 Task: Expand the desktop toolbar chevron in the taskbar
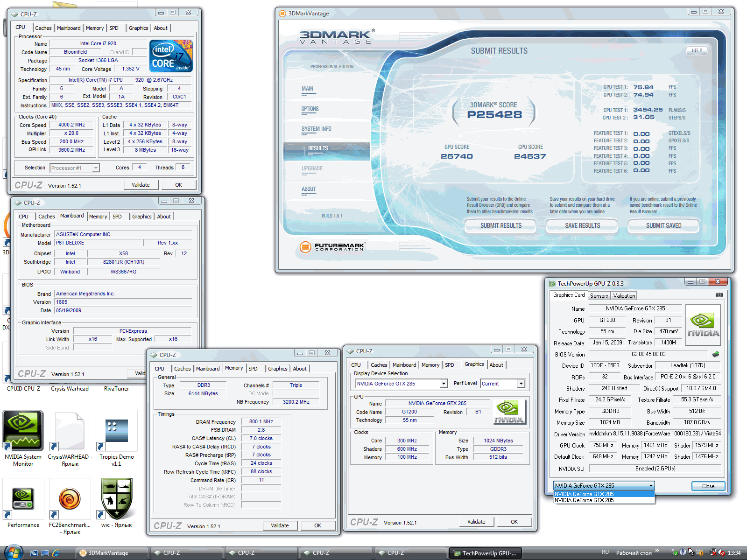(x=657, y=551)
